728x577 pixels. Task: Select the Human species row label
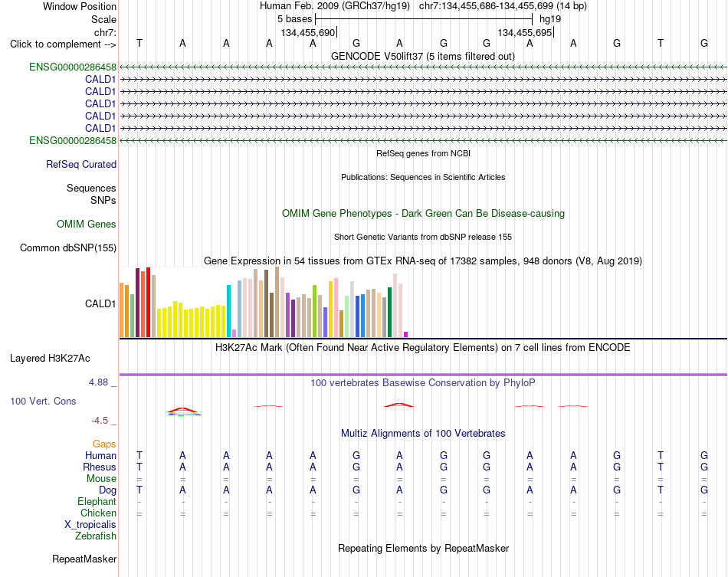coord(100,455)
